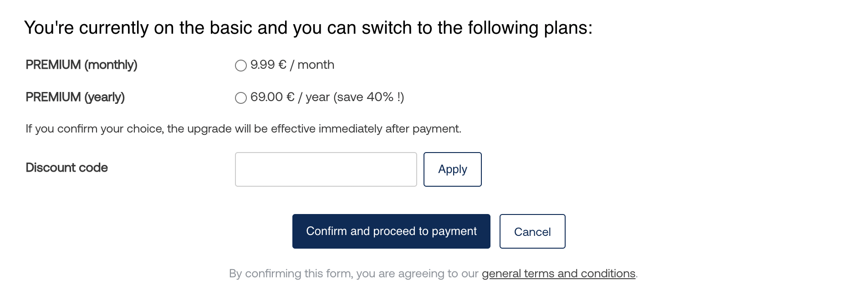Screen dimensions: 868x296
Task: Click the "By confirming this form" disclaimer text
Action: point(291,274)
